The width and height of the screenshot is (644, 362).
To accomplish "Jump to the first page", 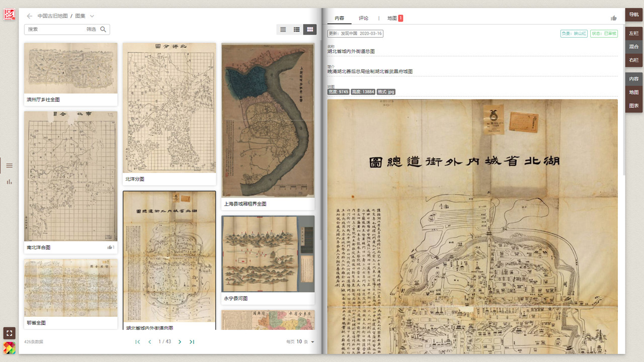I will 137,342.
